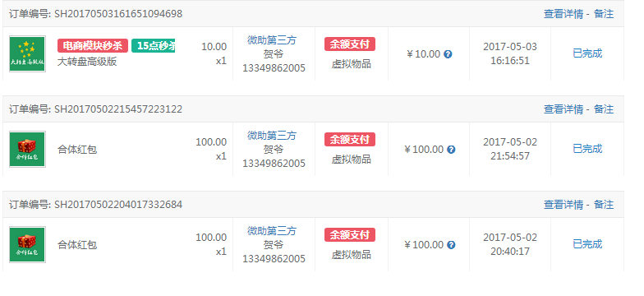Click 微助第三方 link in order dated 21:54:57
The width and height of the screenshot is (644, 296).
click(271, 136)
